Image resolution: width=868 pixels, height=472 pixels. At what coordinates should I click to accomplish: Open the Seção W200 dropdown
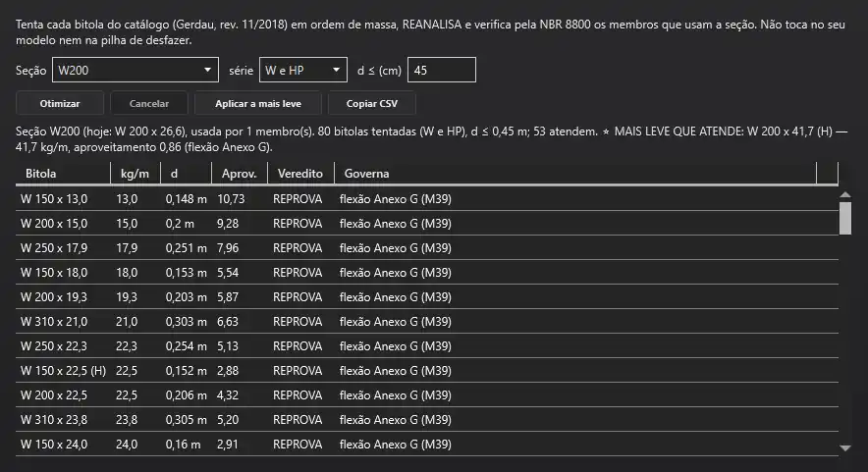pyautogui.click(x=136, y=71)
